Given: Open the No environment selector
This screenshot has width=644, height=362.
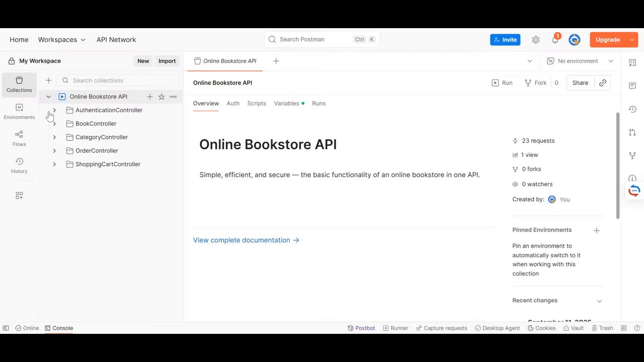Looking at the screenshot, I should click(580, 61).
